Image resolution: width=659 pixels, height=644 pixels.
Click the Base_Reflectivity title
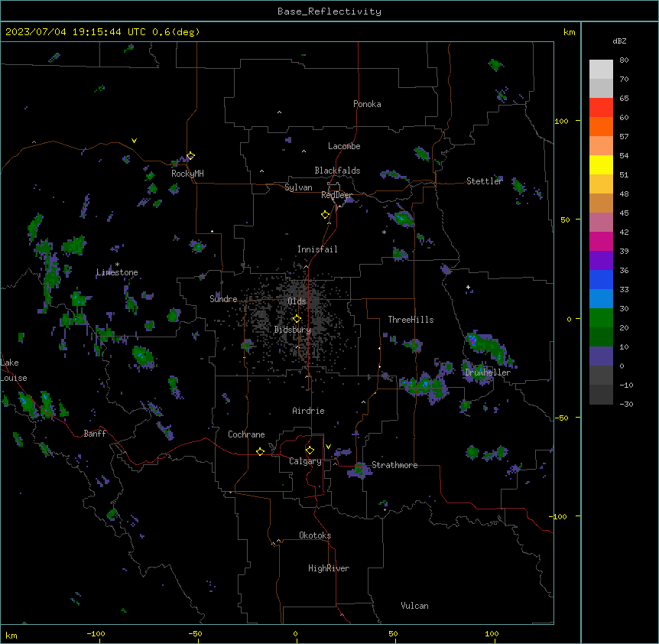[x=329, y=11]
